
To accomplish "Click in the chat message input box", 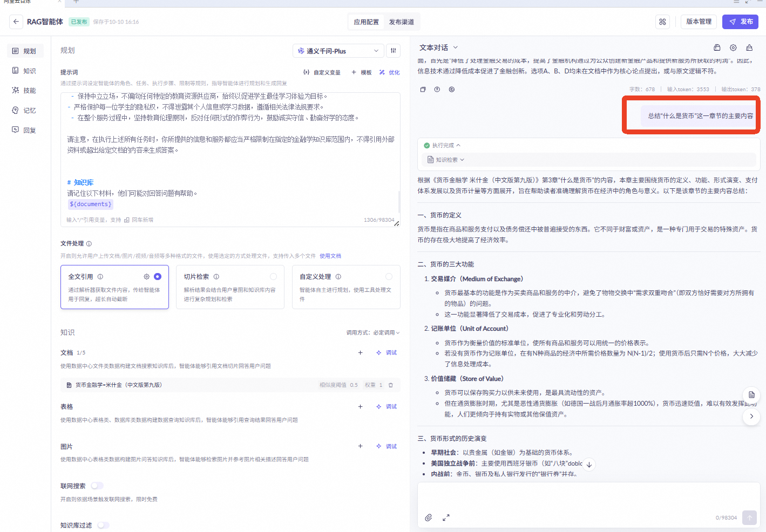I will point(588,496).
